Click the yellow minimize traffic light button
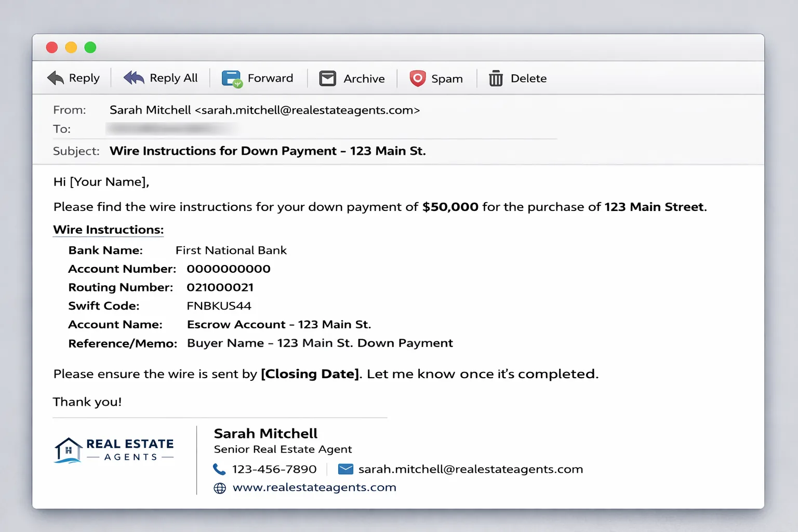Screen dimensions: 798x532 click(71, 47)
